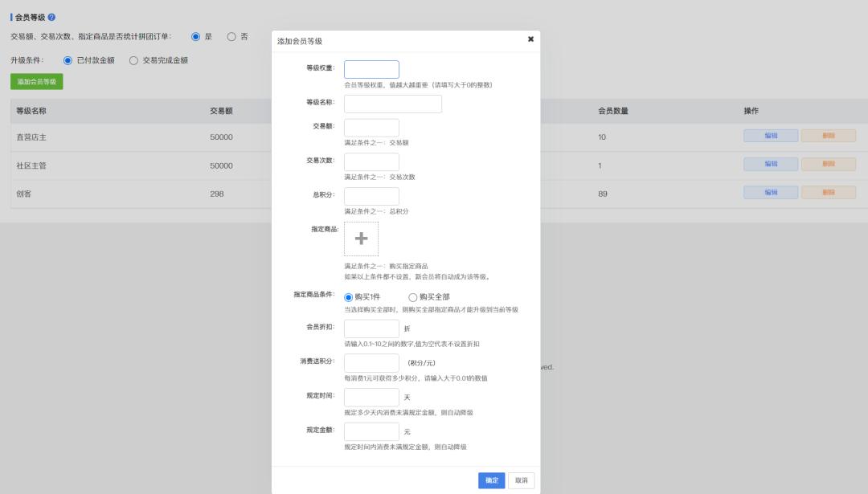Screen dimensions: 868x494
Task: Click the 规定金额 amount input field
Action: tap(371, 431)
